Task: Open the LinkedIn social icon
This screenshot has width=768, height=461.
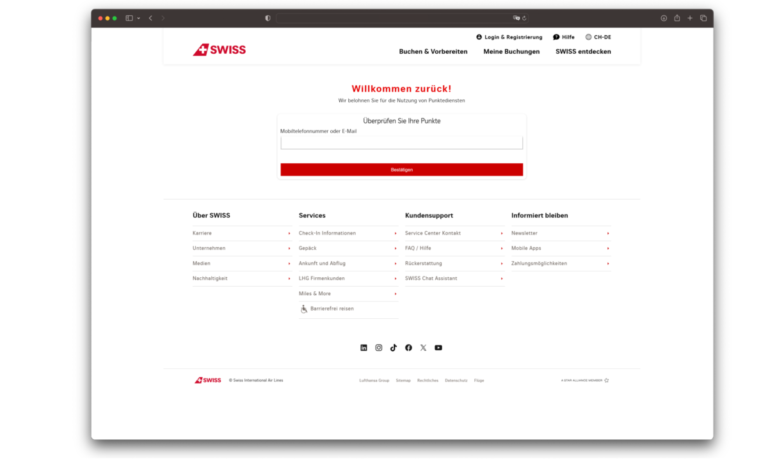Action: pyautogui.click(x=363, y=348)
